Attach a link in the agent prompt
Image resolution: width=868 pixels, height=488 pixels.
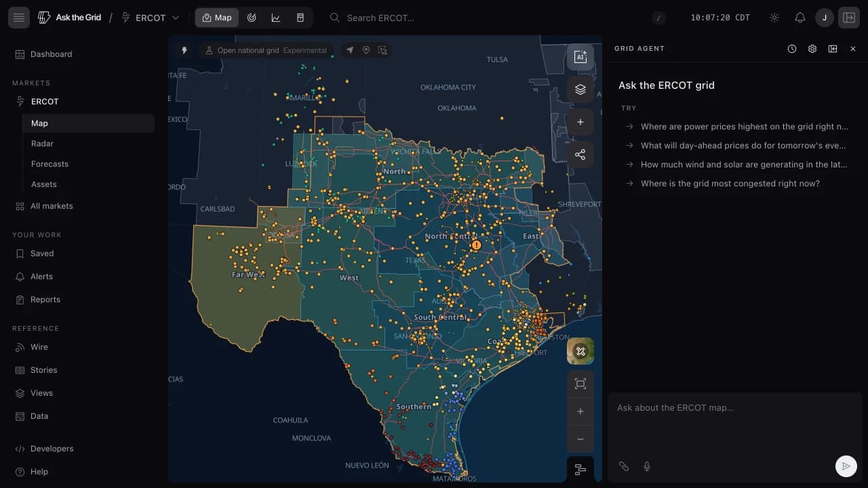pos(624,466)
